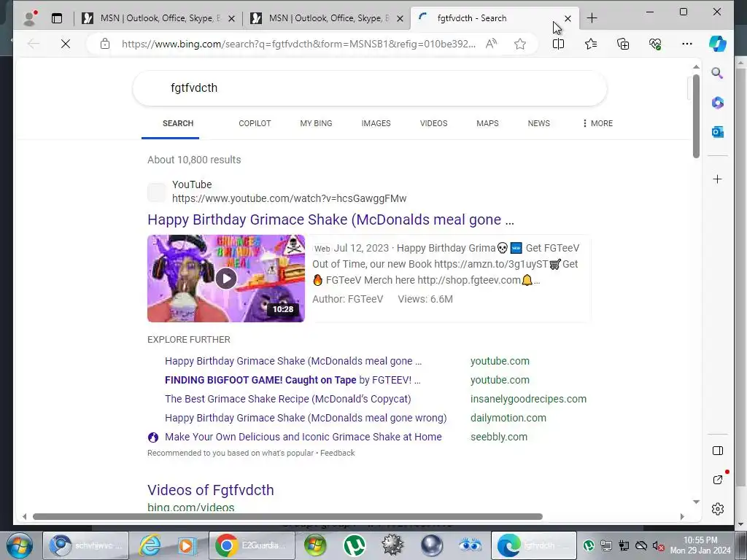Click insanelygoodrecipes.com source link

528,399
